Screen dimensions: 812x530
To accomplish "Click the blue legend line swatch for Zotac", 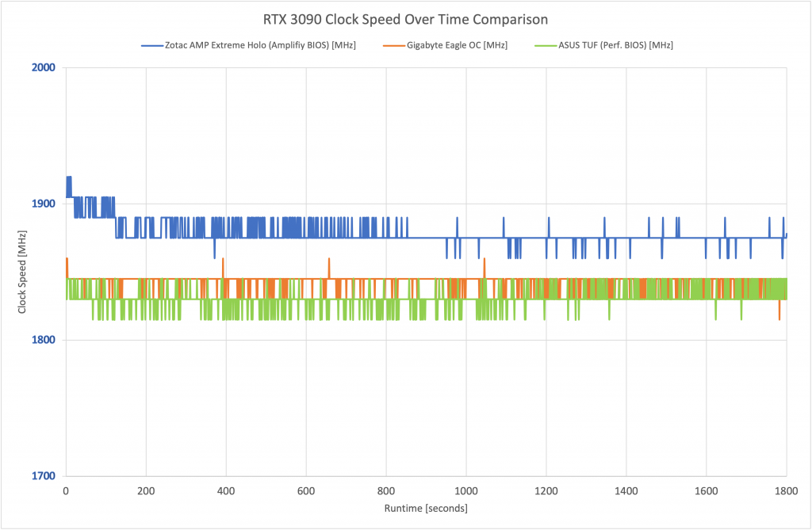I will click(x=152, y=45).
